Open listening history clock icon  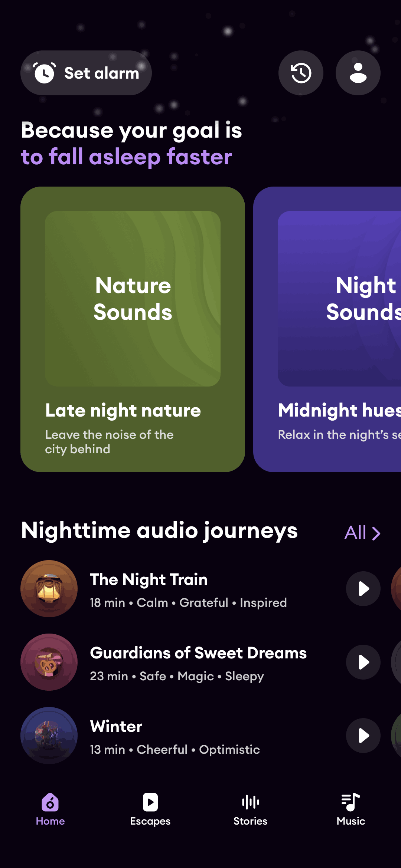point(301,73)
